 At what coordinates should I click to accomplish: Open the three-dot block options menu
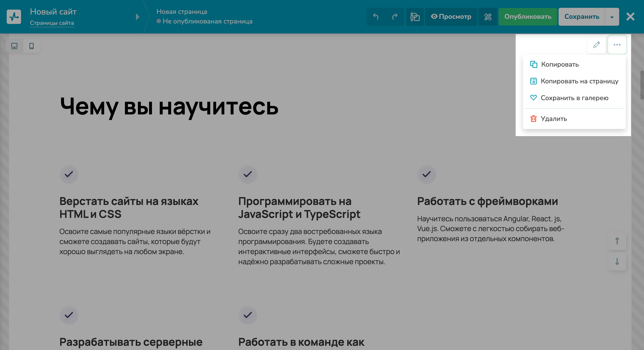(617, 45)
